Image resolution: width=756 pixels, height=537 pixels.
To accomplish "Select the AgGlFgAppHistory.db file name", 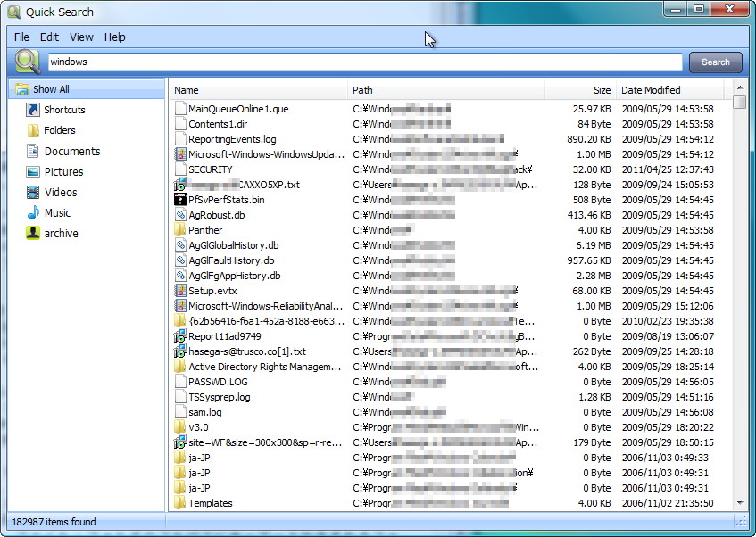I will (x=235, y=276).
